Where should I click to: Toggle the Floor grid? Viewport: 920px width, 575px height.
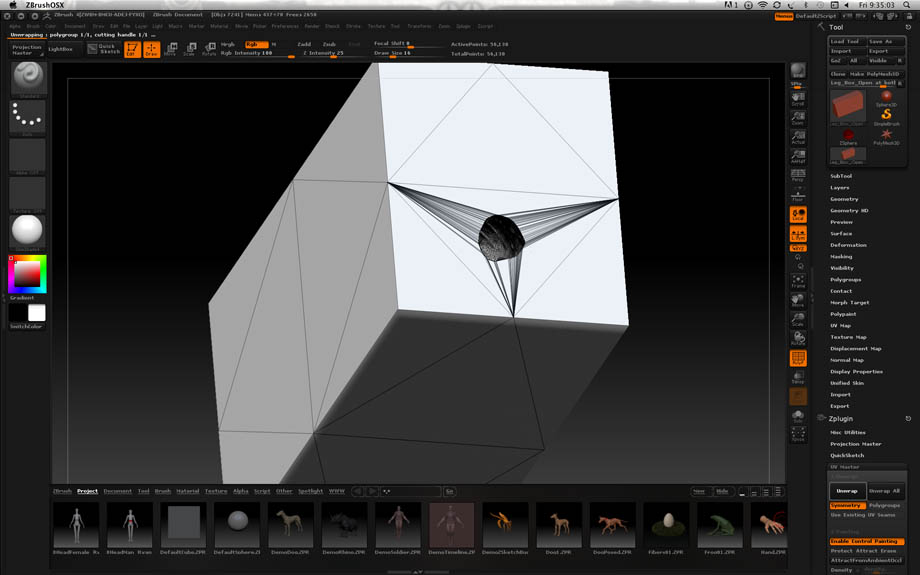point(798,194)
